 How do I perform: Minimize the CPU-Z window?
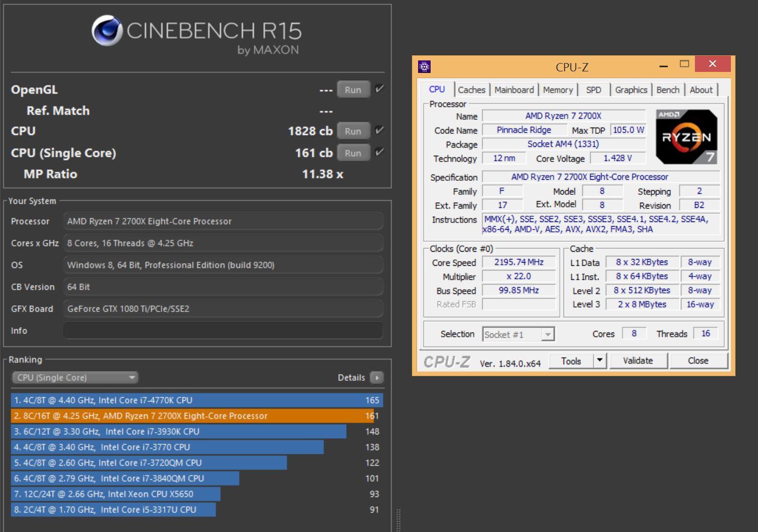click(664, 66)
